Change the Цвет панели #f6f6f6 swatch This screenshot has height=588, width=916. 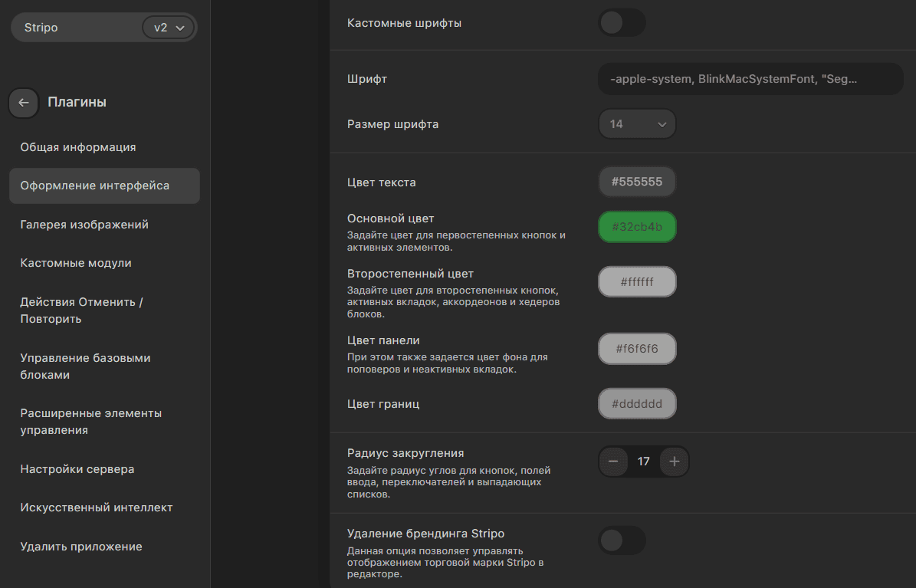[637, 349]
